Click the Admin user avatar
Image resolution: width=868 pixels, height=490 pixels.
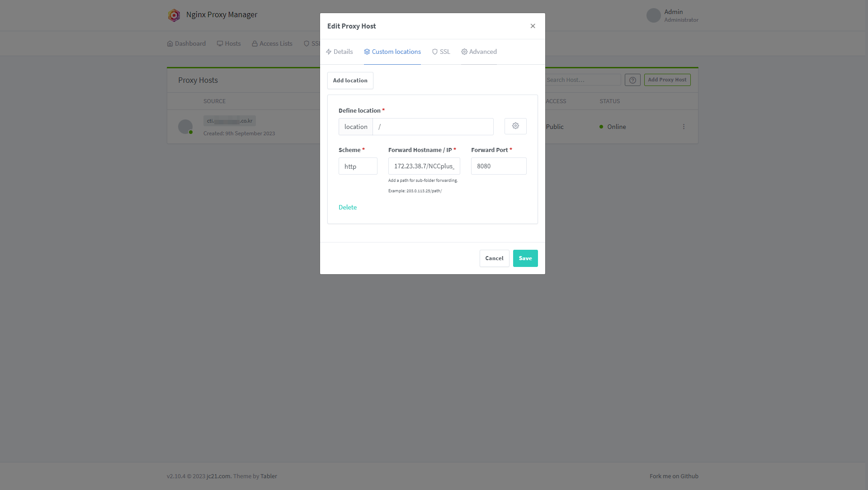(653, 15)
